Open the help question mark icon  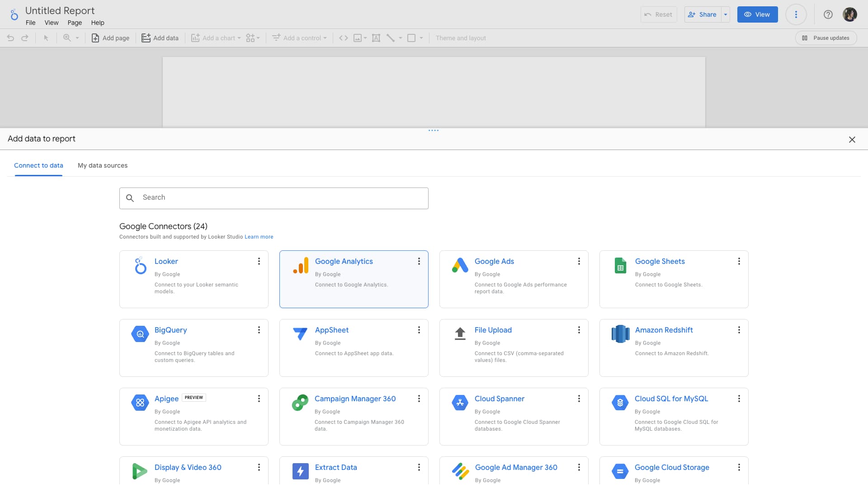[828, 14]
